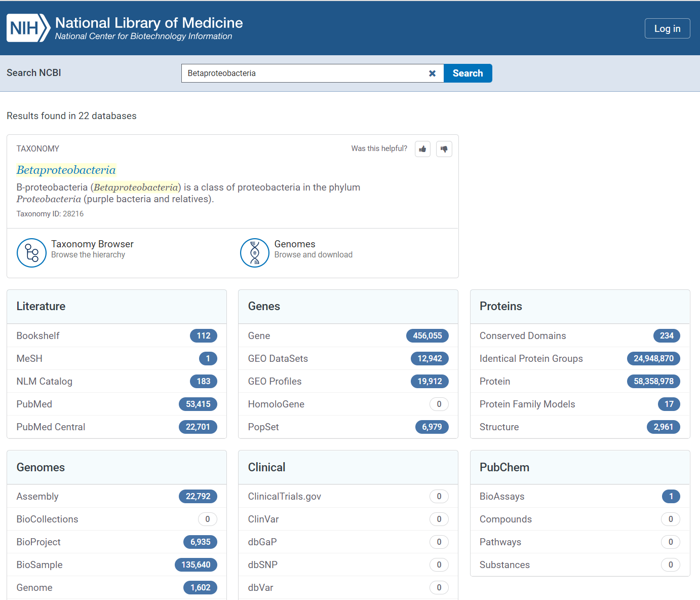Image resolution: width=700 pixels, height=600 pixels.
Task: Click the 456,055 Gene count badge
Action: (427, 335)
